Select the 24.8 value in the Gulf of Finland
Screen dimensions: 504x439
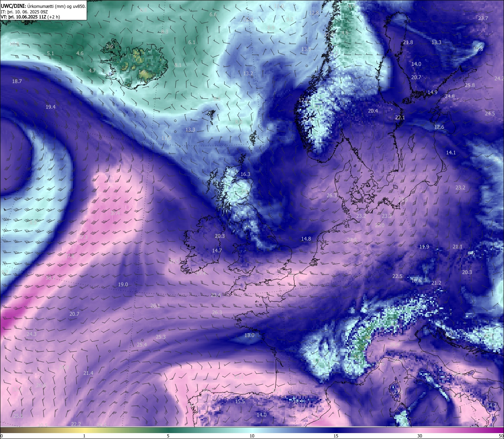pos(450,96)
